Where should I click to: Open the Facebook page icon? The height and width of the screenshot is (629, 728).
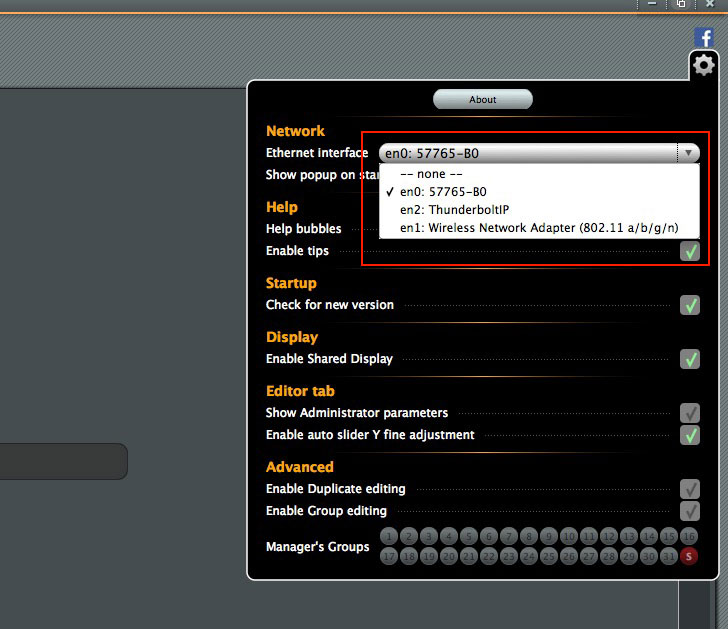tap(704, 37)
